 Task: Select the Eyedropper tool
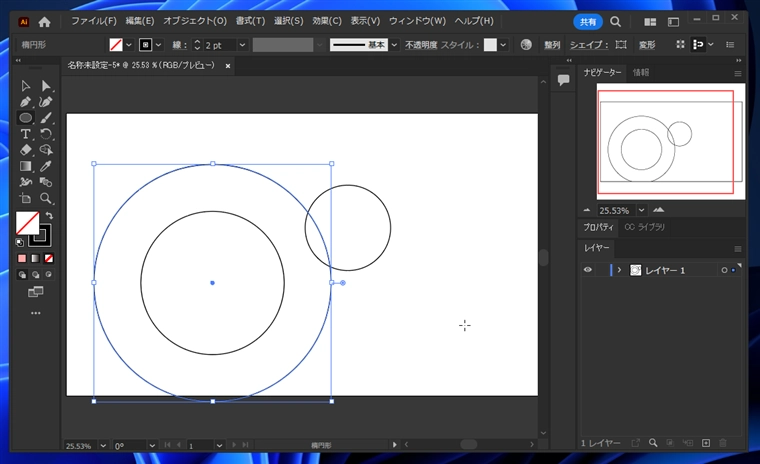pos(46,166)
